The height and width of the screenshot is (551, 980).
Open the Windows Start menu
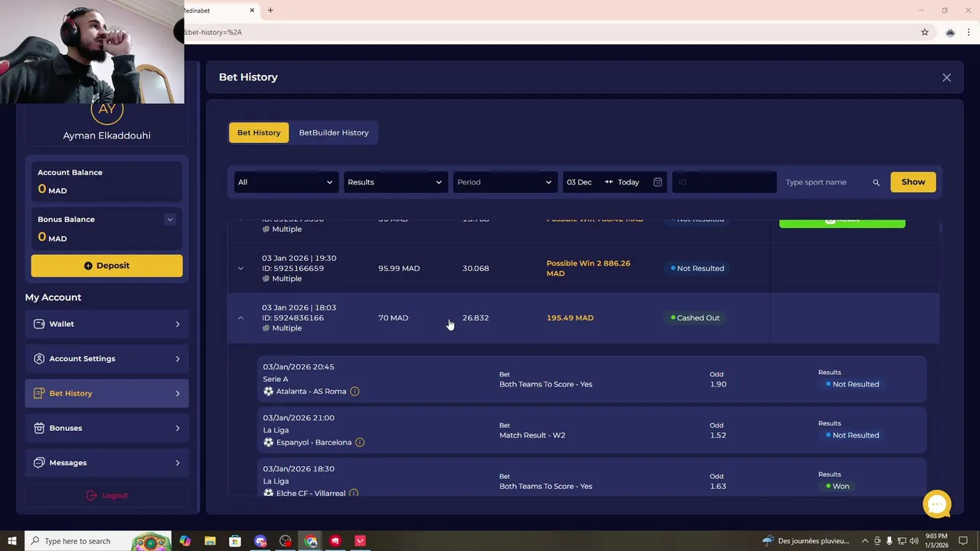tap(12, 541)
